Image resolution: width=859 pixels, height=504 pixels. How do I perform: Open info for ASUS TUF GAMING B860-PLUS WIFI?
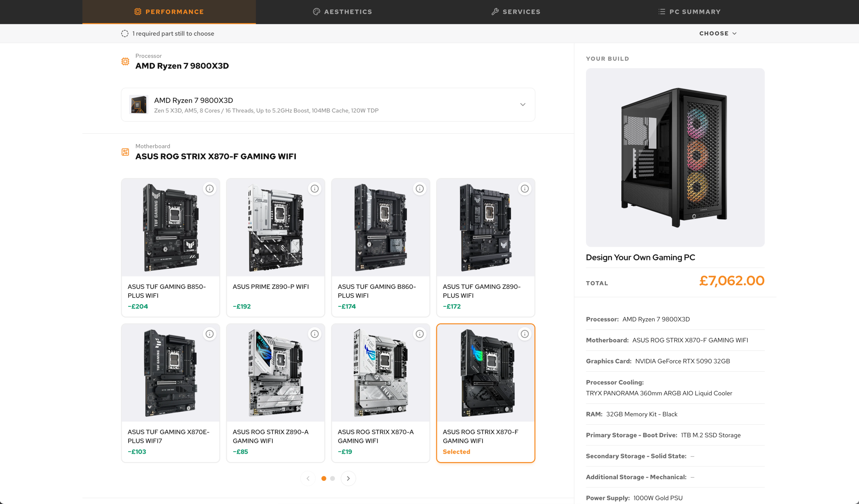coord(420,189)
